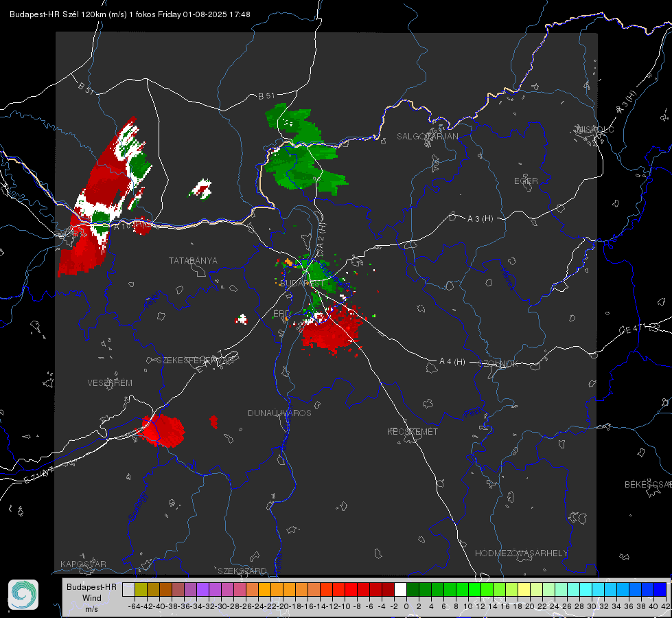Select the blue swatch between 40 and 42
672x618 pixels.
[660, 589]
